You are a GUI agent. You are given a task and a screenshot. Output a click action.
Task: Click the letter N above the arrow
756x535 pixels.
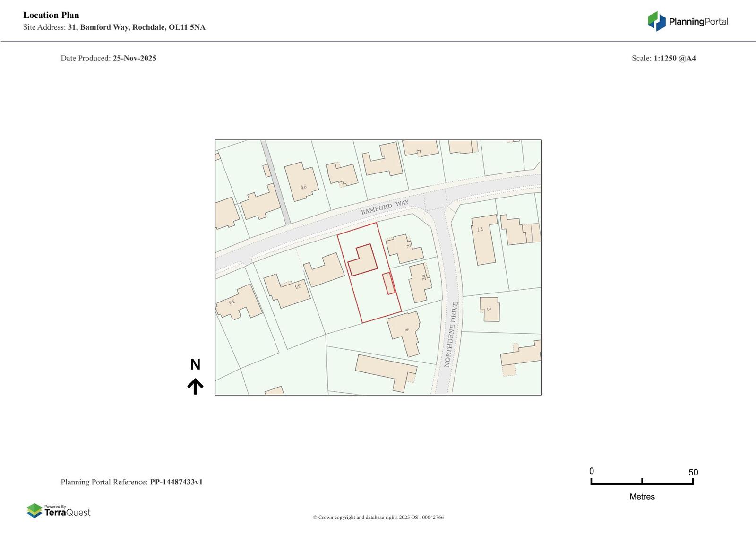pos(195,364)
